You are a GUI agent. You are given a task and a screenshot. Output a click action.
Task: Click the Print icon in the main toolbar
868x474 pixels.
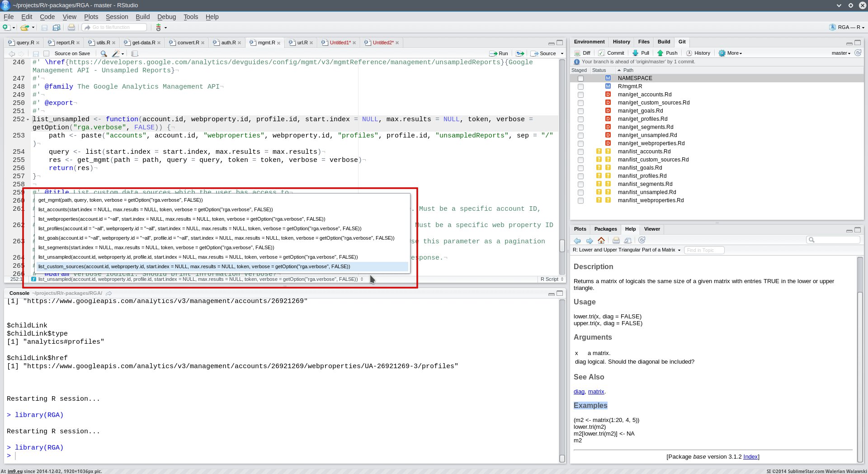point(71,28)
